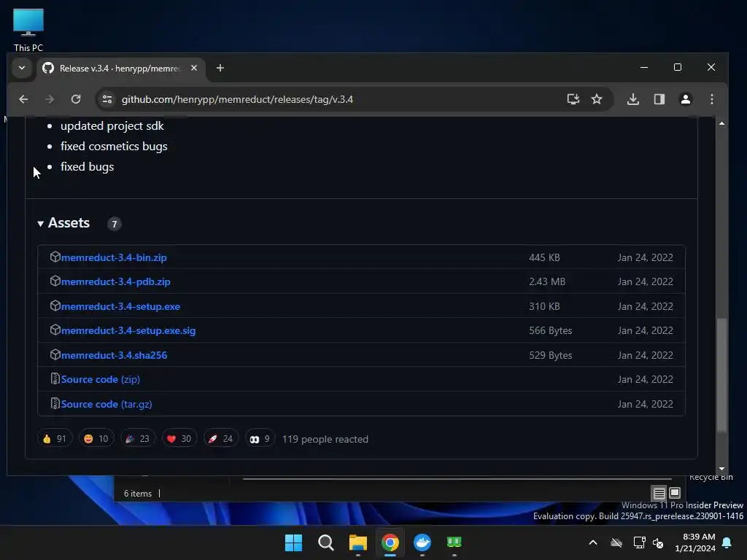747x560 pixels.
Task: Click the Chrome forward arrow
Action: click(x=49, y=99)
